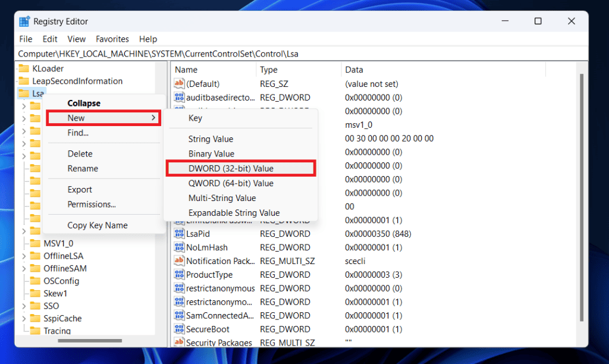This screenshot has width=609, height=364.
Task: Click the folder icon beside Tracing
Action: pos(34,331)
